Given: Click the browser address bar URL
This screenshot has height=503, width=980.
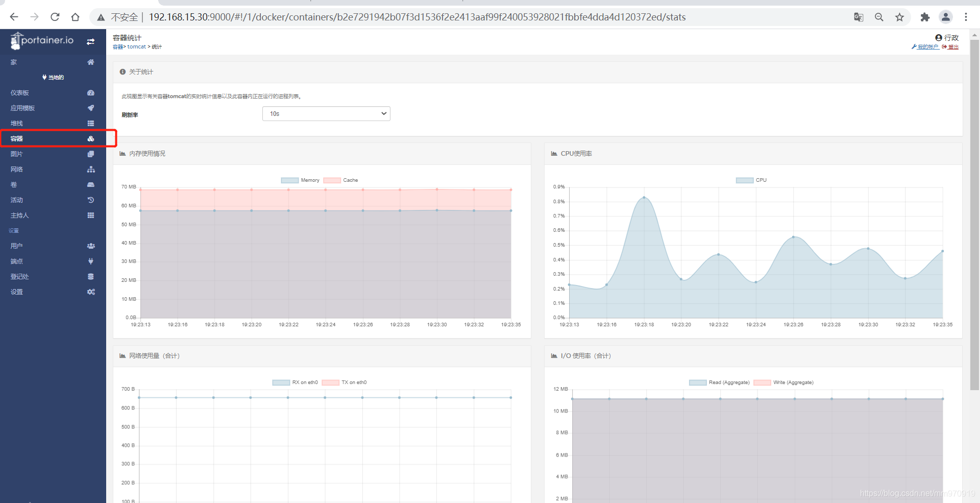Looking at the screenshot, I should pyautogui.click(x=416, y=17).
